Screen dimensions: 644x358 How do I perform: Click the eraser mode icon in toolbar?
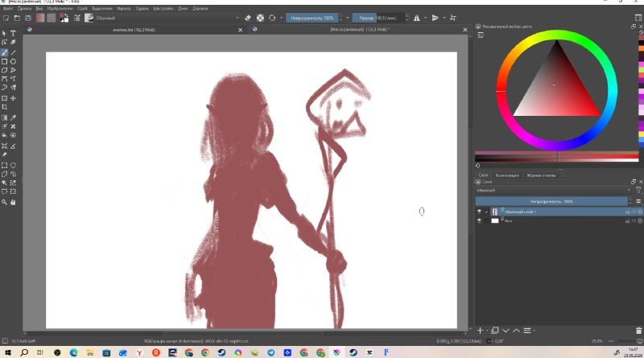pyautogui.click(x=248, y=18)
